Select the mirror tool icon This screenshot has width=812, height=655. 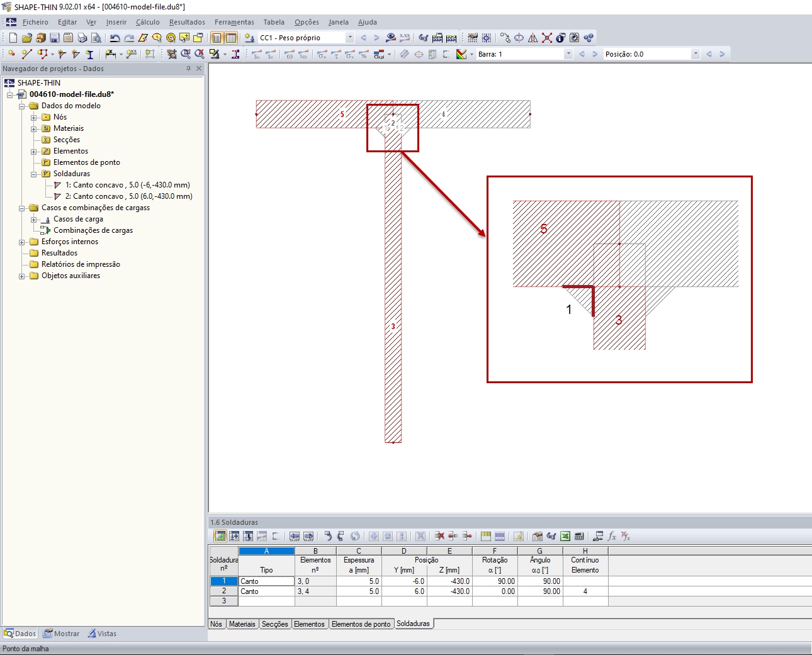(x=533, y=38)
